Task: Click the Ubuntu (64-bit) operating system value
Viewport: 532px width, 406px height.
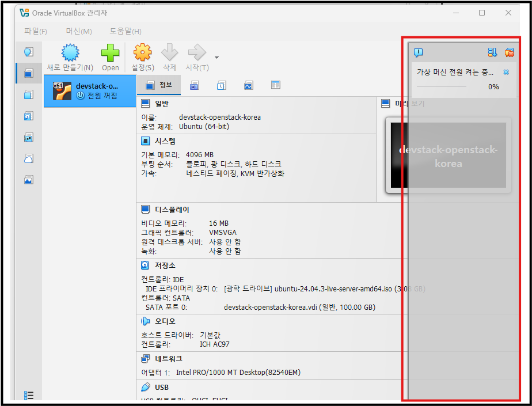Action: (x=204, y=126)
